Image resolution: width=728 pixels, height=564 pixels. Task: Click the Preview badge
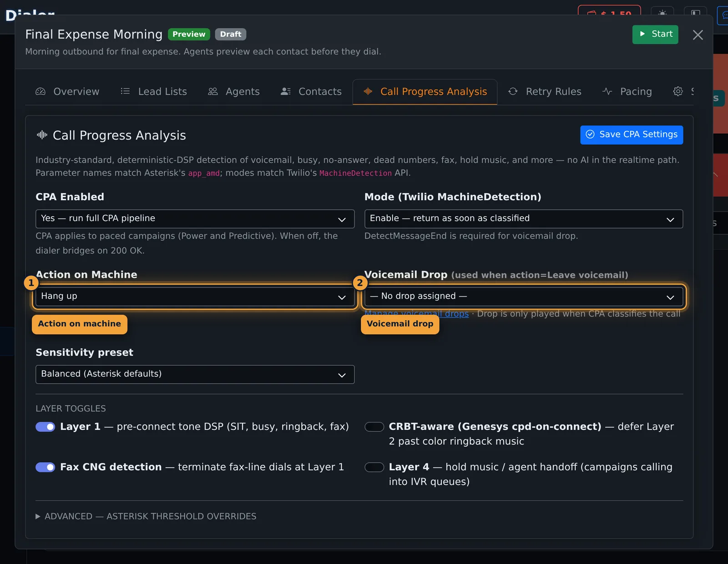pyautogui.click(x=189, y=34)
